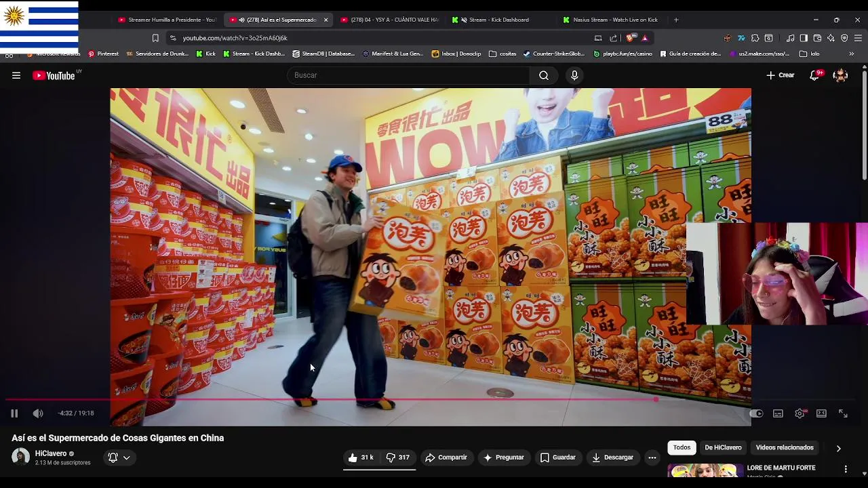
Task: Expand the notification bell preferences dropdown
Action: (x=119, y=457)
